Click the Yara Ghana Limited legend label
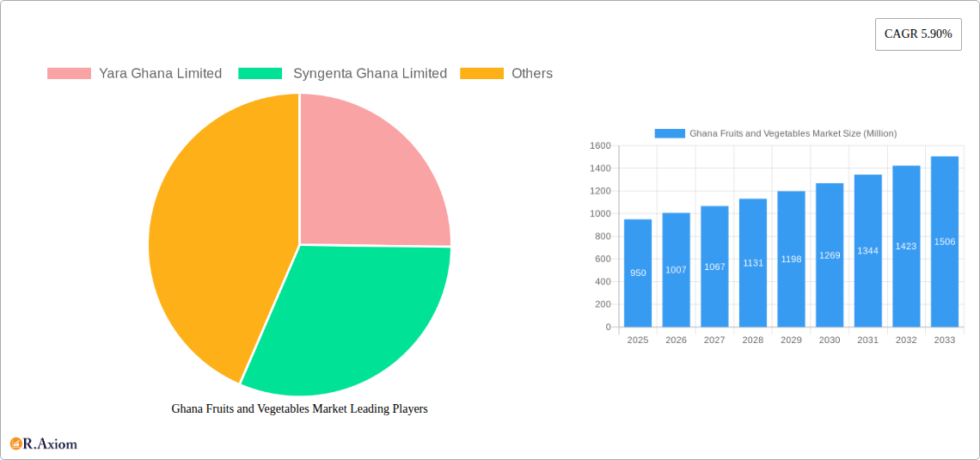 [x=160, y=74]
